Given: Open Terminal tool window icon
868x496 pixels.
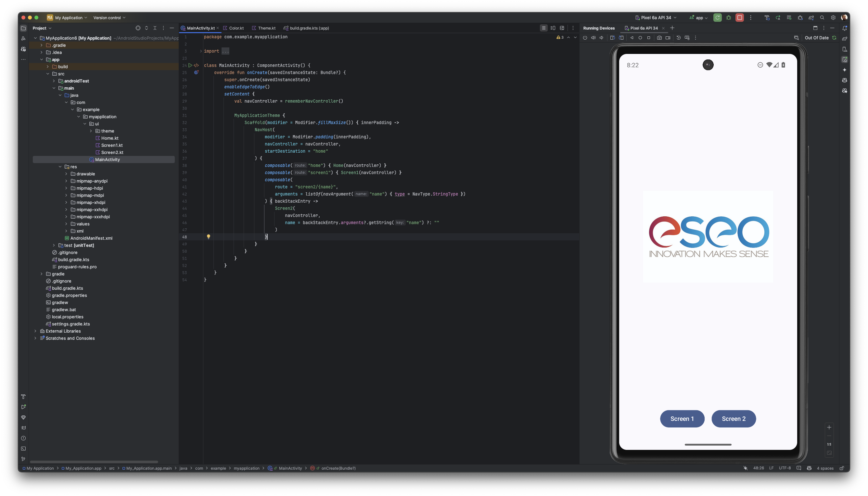Looking at the screenshot, I should pos(23,449).
